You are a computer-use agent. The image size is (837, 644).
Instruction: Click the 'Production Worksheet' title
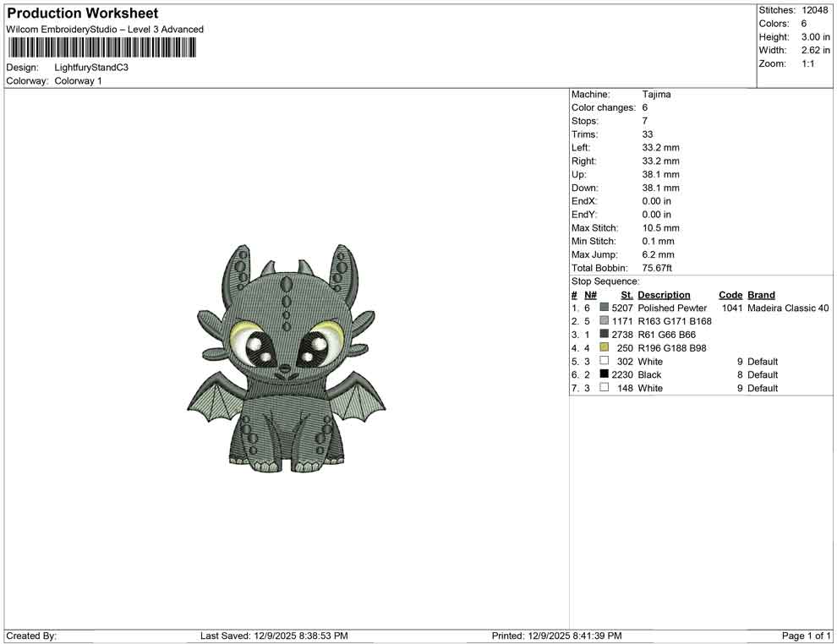click(x=82, y=14)
